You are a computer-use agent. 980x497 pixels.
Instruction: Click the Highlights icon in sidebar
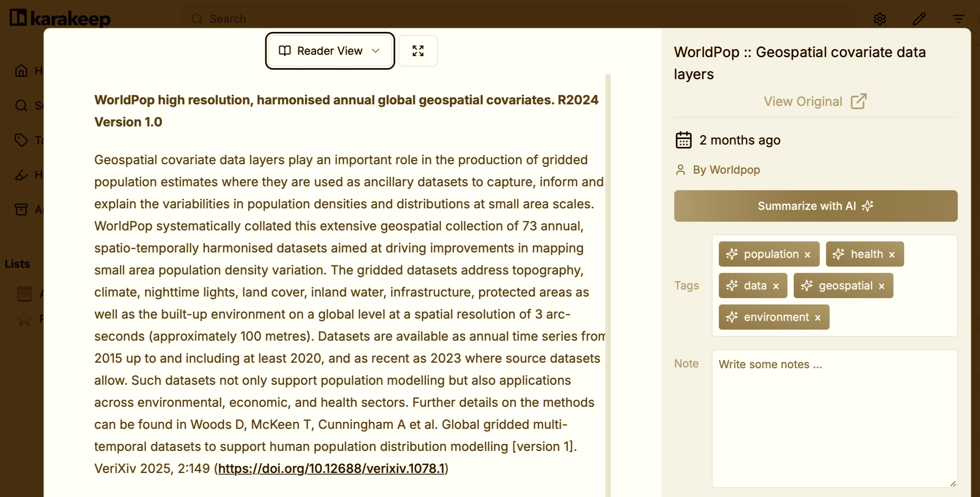coord(21,174)
